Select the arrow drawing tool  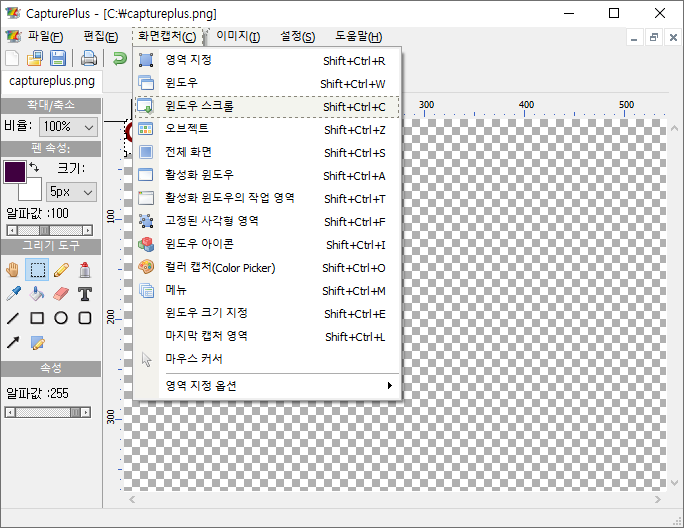(x=13, y=343)
